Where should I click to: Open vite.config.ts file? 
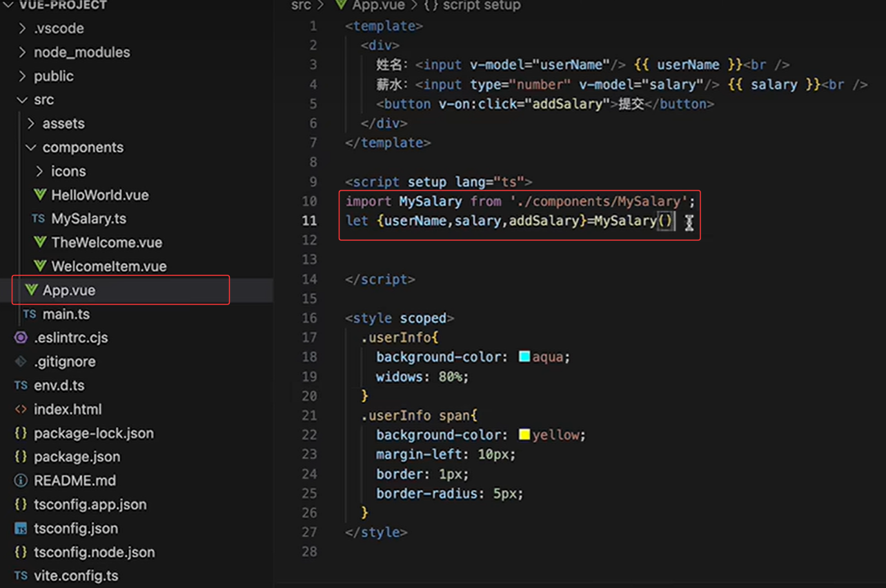click(76, 576)
